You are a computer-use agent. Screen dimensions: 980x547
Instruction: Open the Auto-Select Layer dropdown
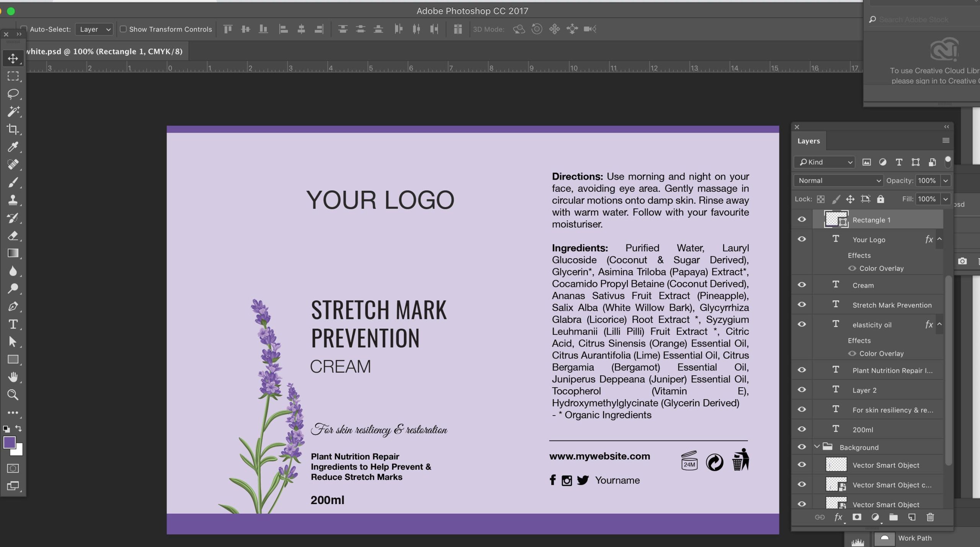pyautogui.click(x=95, y=29)
